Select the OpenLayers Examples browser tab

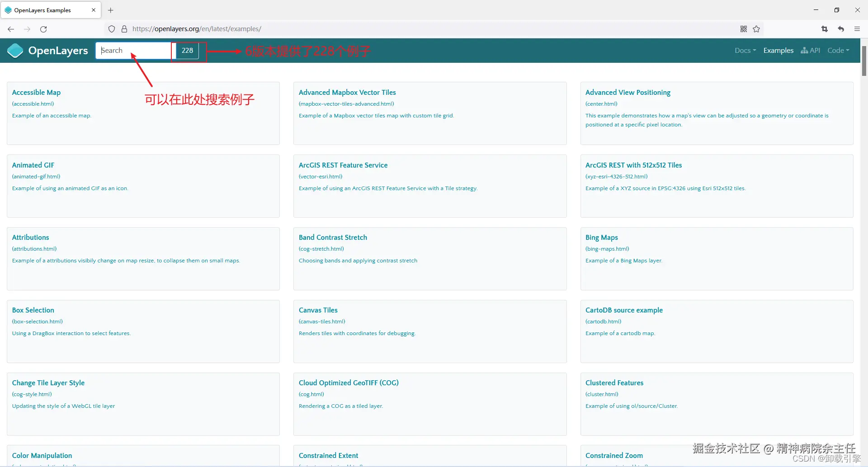(x=51, y=10)
